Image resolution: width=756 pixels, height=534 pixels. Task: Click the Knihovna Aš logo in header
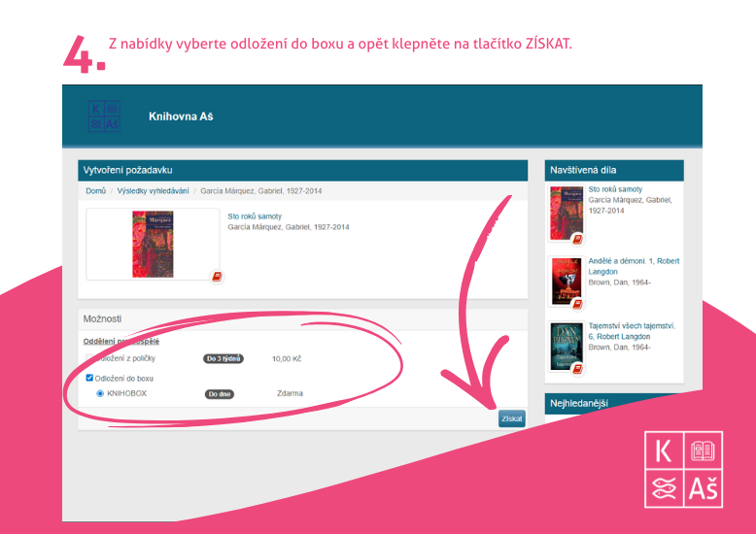pyautogui.click(x=104, y=116)
